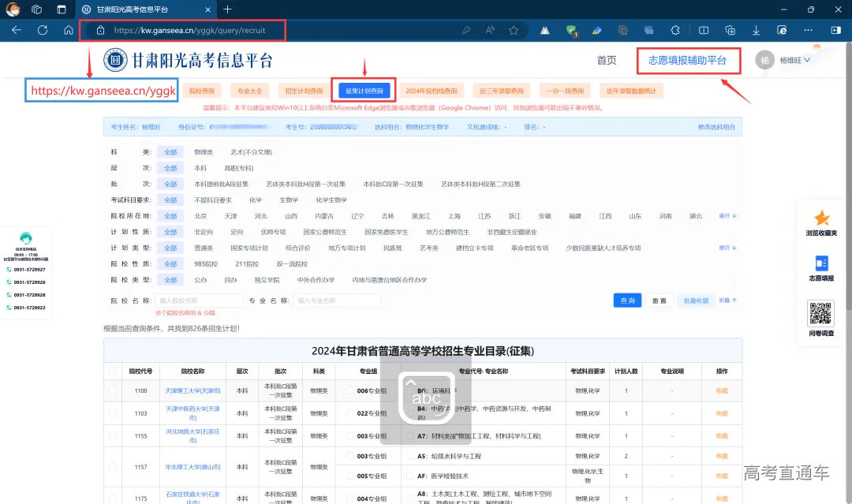Click the 问卷调查 QR code icon
The image size is (852, 504).
[820, 314]
